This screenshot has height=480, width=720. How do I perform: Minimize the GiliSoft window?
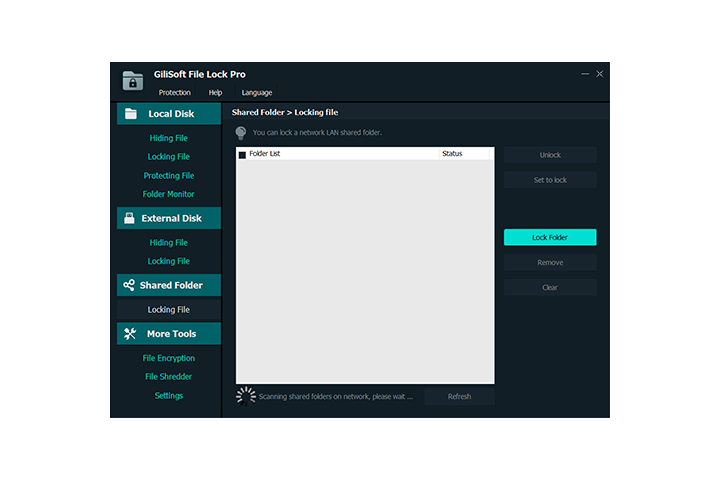[585, 74]
